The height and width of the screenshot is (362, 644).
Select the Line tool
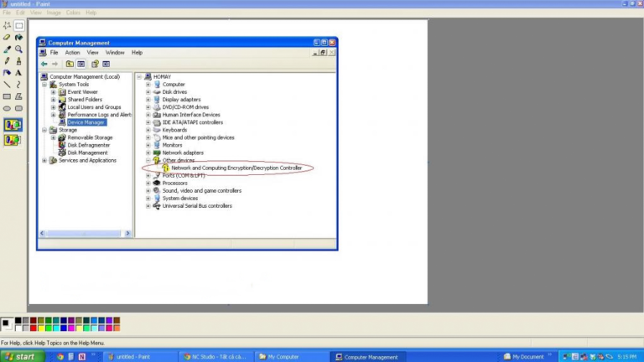8,84
